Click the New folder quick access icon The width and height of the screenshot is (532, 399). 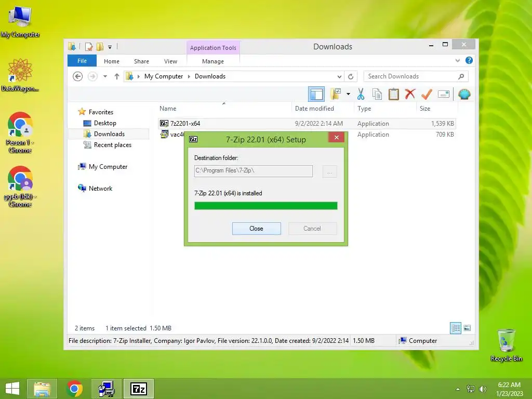(100, 46)
